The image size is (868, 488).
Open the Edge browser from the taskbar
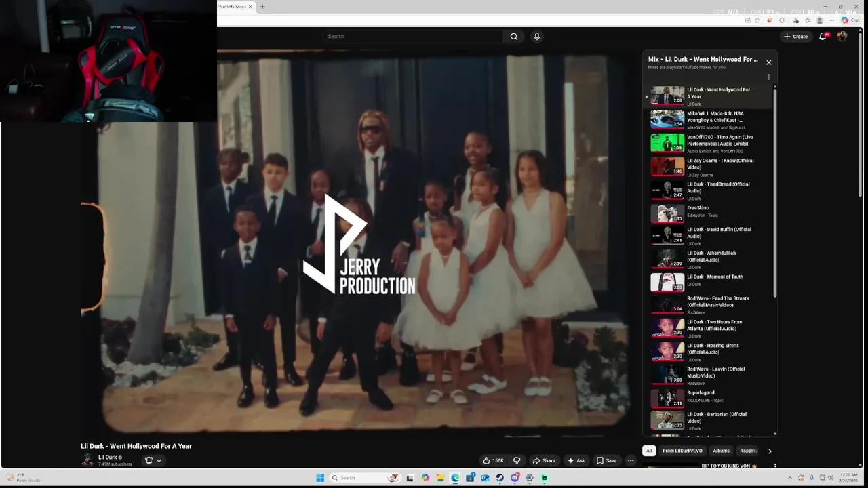(x=455, y=478)
